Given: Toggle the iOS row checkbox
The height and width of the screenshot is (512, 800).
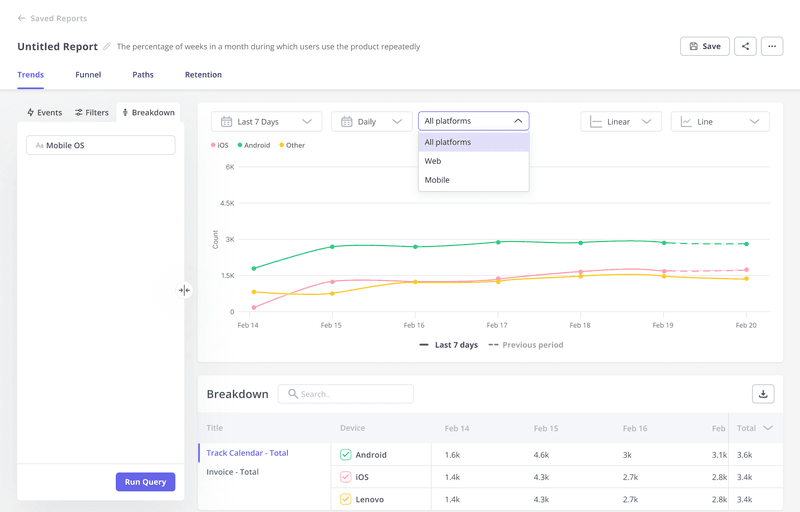Looking at the screenshot, I should pos(346,477).
